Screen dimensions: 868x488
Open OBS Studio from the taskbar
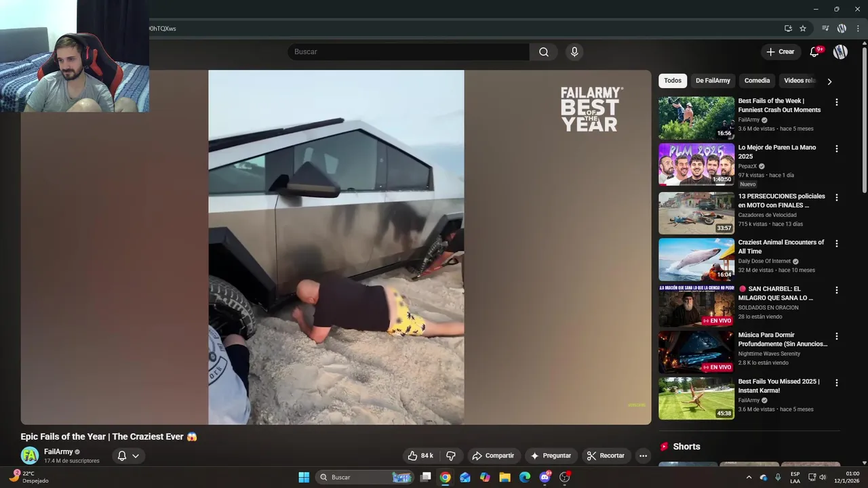click(565, 477)
